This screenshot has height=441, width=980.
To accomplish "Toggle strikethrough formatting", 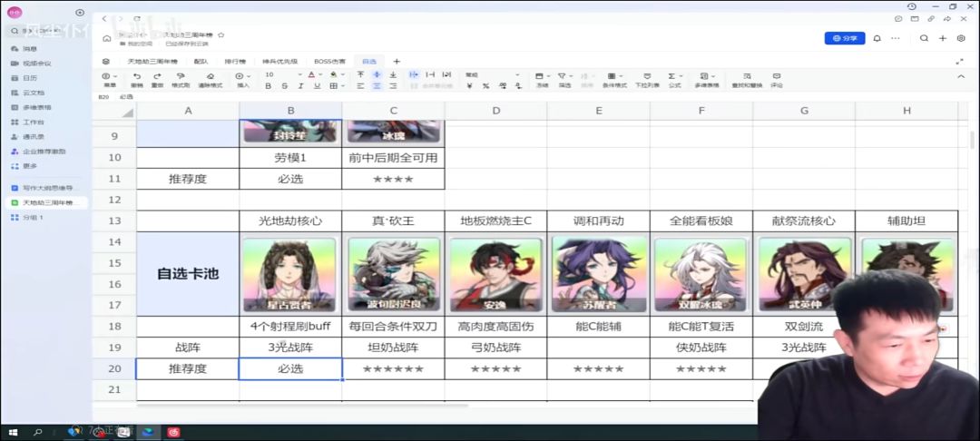I will point(284,86).
